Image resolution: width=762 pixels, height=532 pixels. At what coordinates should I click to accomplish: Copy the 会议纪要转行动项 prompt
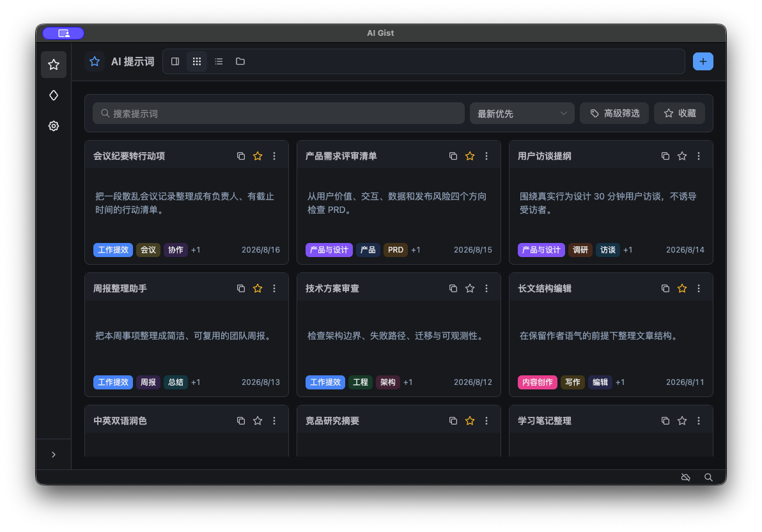point(240,156)
